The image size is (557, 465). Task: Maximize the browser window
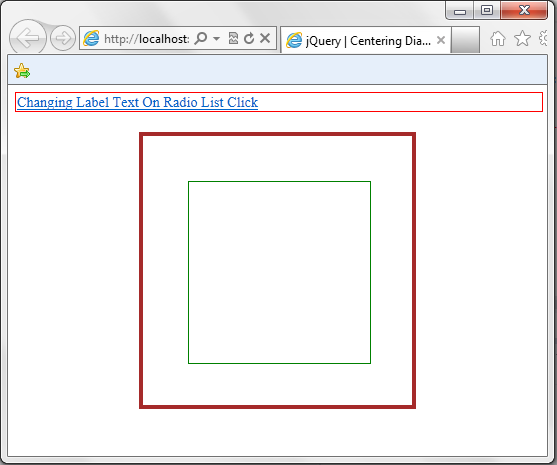pos(487,10)
